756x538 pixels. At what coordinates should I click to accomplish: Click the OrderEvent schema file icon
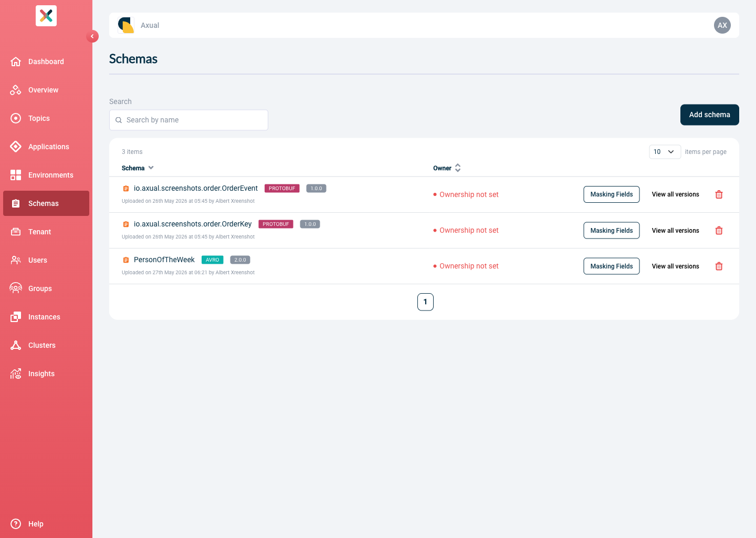click(x=126, y=188)
